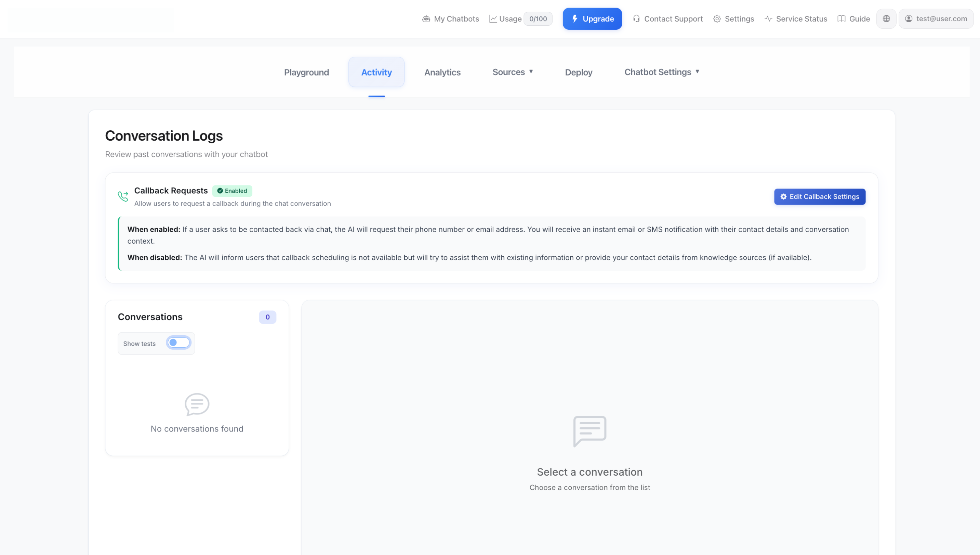Open the test@user.com account menu
This screenshot has height=555, width=980.
(x=936, y=18)
